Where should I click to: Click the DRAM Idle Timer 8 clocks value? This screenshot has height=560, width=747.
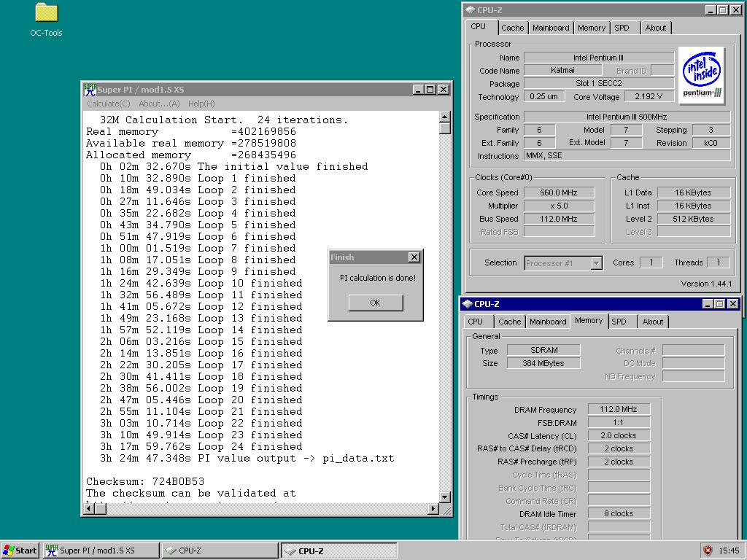(x=619, y=513)
